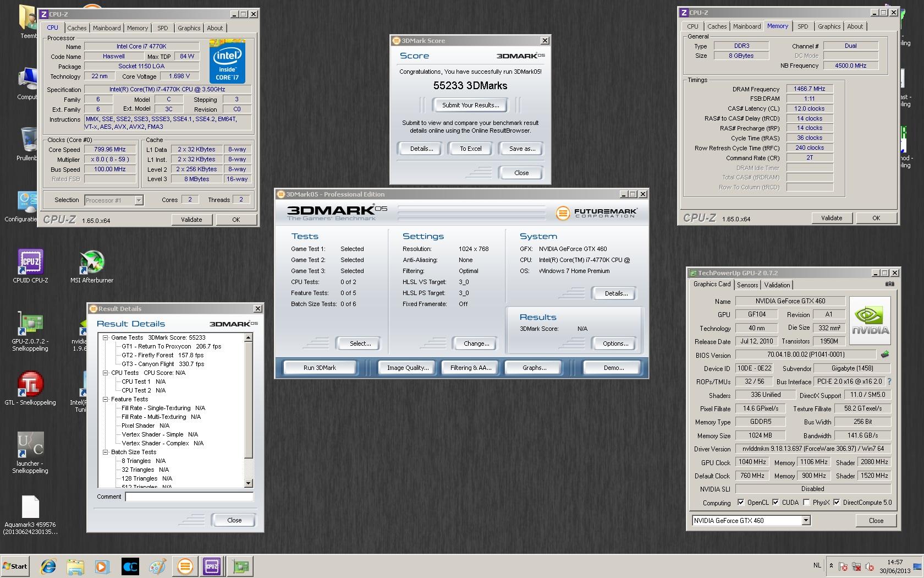Open launcher desktop shortcut
The height and width of the screenshot is (578, 924).
click(30, 452)
